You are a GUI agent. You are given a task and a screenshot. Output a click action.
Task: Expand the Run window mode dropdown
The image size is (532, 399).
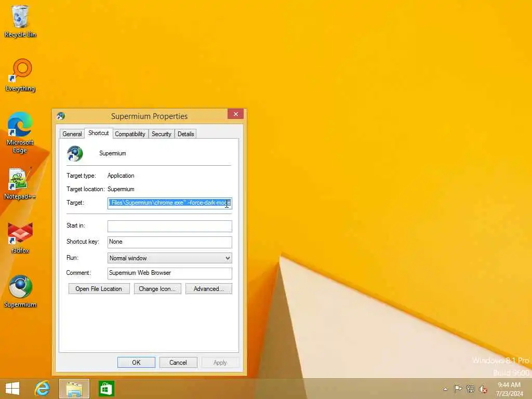(x=170, y=258)
